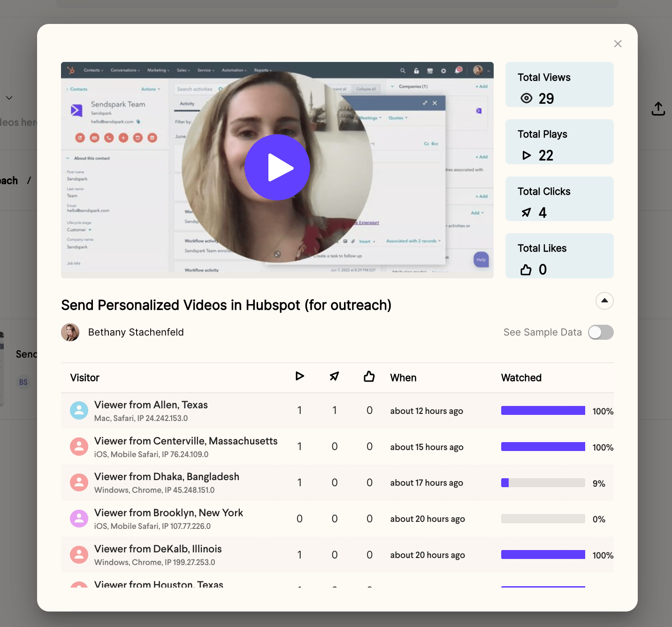Click the DeKalb, Illinois 100% watched bar
Image resolution: width=672 pixels, height=627 pixels.
pos(543,555)
